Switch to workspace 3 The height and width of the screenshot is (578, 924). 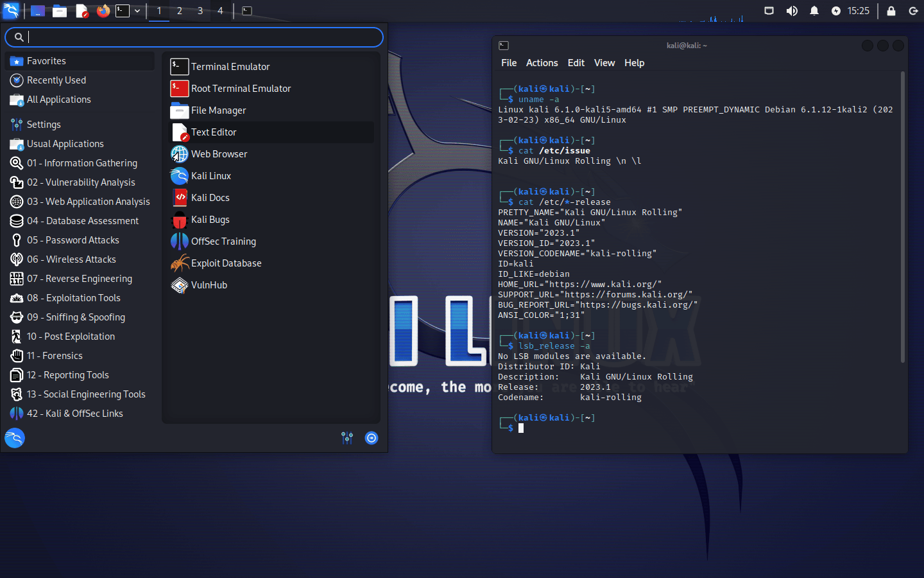200,11
